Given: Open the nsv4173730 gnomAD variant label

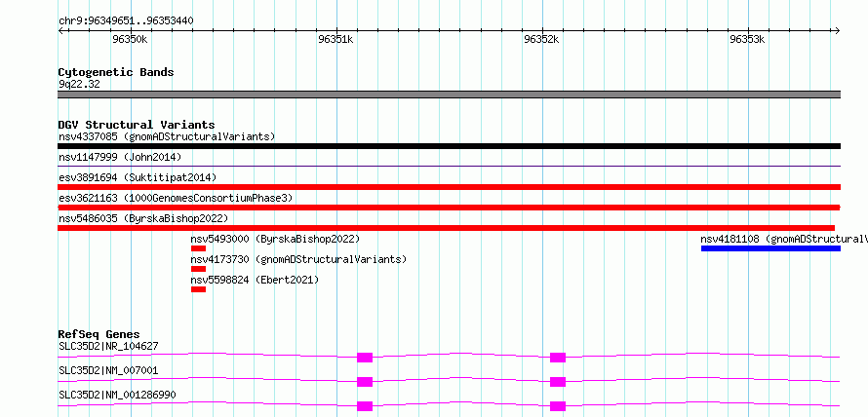Looking at the screenshot, I should pyautogui.click(x=299, y=259).
